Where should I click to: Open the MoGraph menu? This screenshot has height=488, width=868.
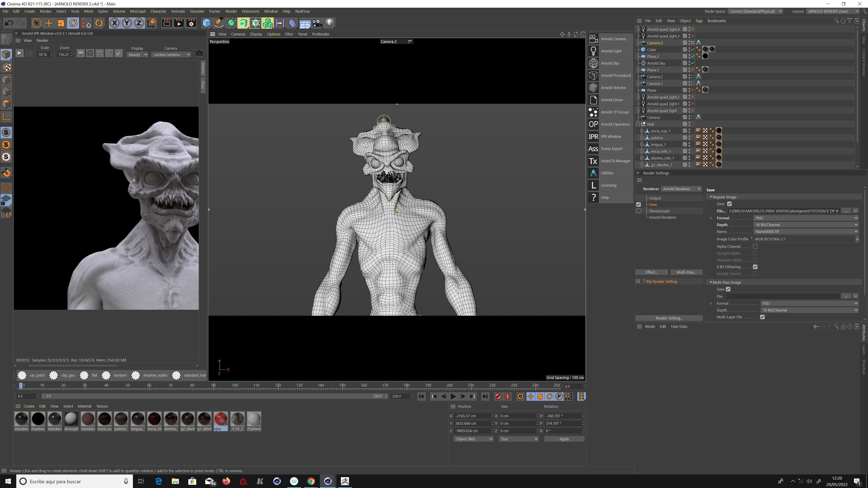tap(138, 11)
